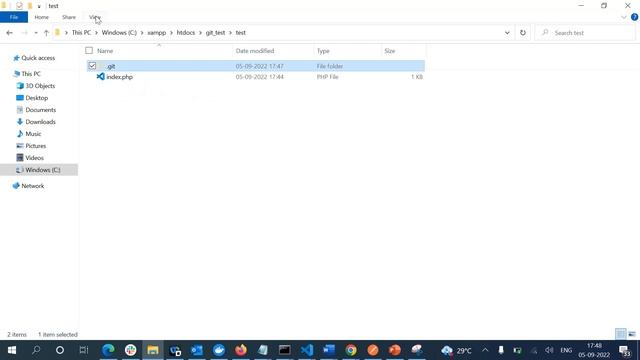Sort by the Size column
The height and width of the screenshot is (360, 640).
389,51
